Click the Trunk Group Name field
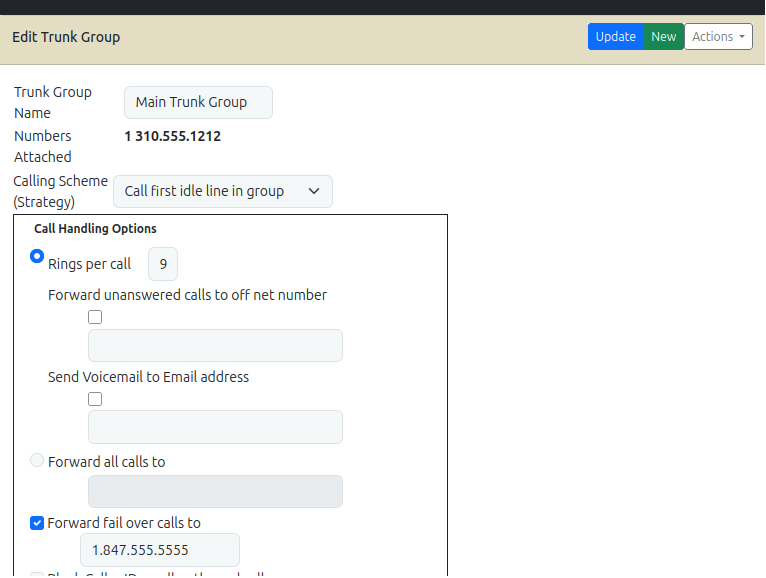766x578 pixels. click(x=198, y=102)
